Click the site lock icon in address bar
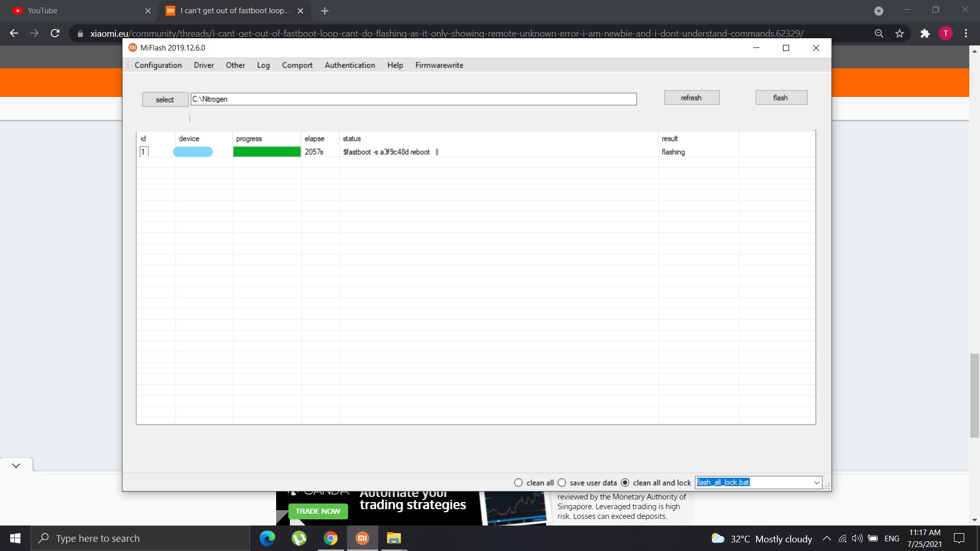The image size is (980, 551). (x=80, y=34)
